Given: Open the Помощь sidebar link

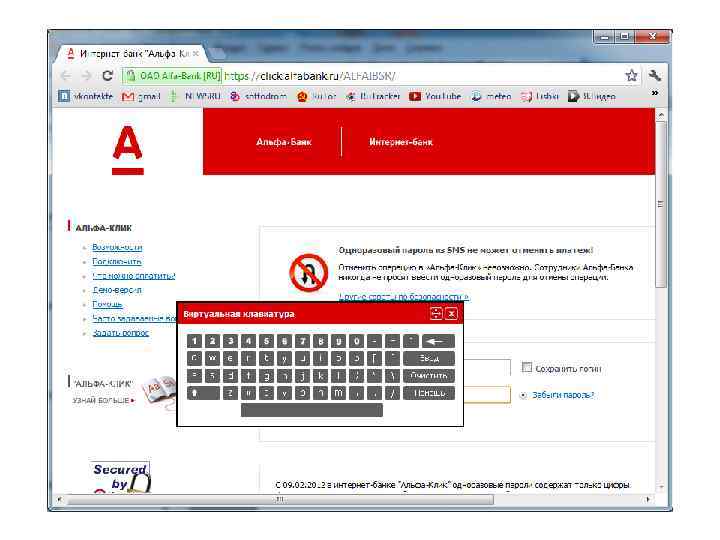Looking at the screenshot, I should click(107, 304).
